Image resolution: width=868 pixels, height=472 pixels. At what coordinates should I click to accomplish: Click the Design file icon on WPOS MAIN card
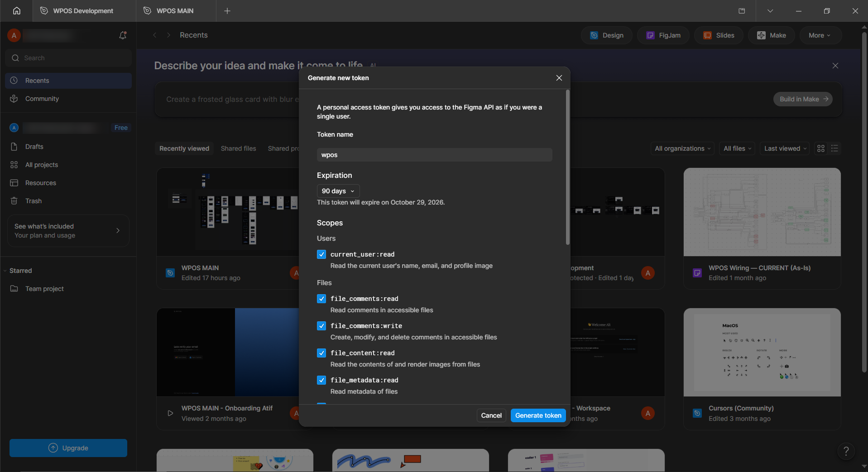[170, 273]
